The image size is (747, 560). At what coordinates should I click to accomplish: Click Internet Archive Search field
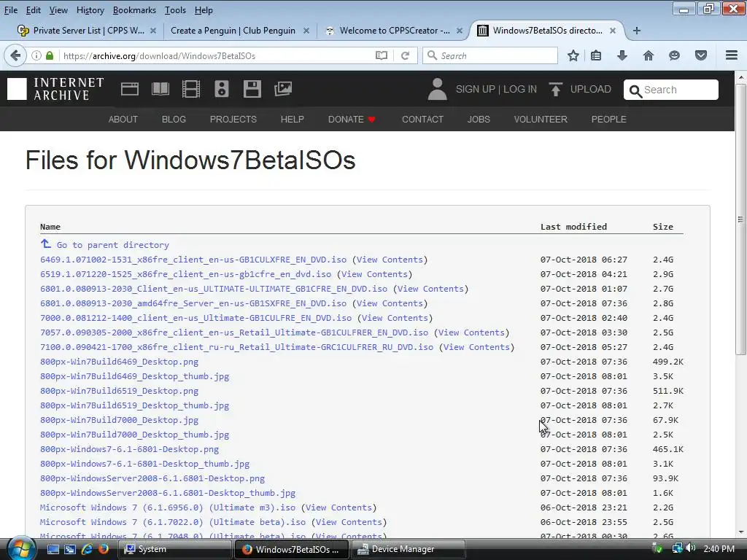(671, 90)
